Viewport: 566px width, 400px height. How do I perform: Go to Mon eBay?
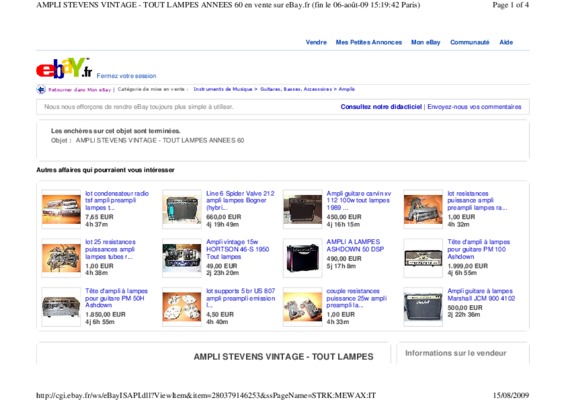pyautogui.click(x=426, y=42)
